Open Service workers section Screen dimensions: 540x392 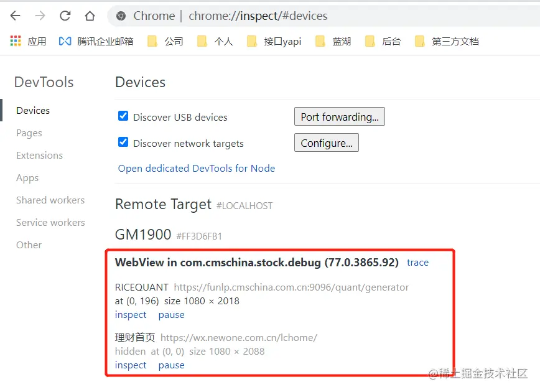tap(50, 223)
